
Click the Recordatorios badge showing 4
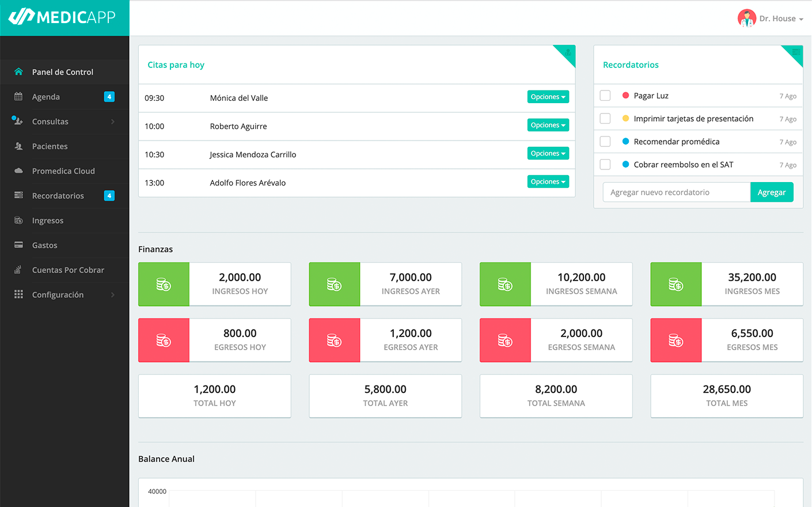pyautogui.click(x=109, y=196)
